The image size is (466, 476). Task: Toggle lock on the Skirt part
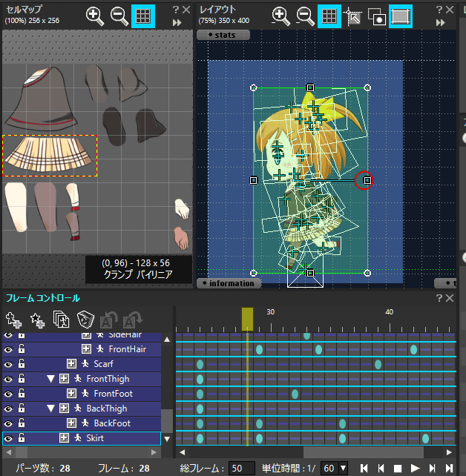[x=22, y=437]
